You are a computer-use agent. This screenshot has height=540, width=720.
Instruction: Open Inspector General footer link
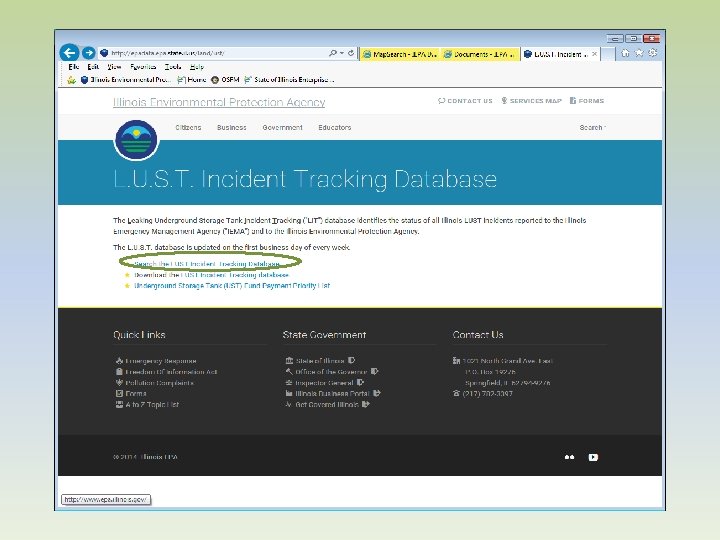325,383
